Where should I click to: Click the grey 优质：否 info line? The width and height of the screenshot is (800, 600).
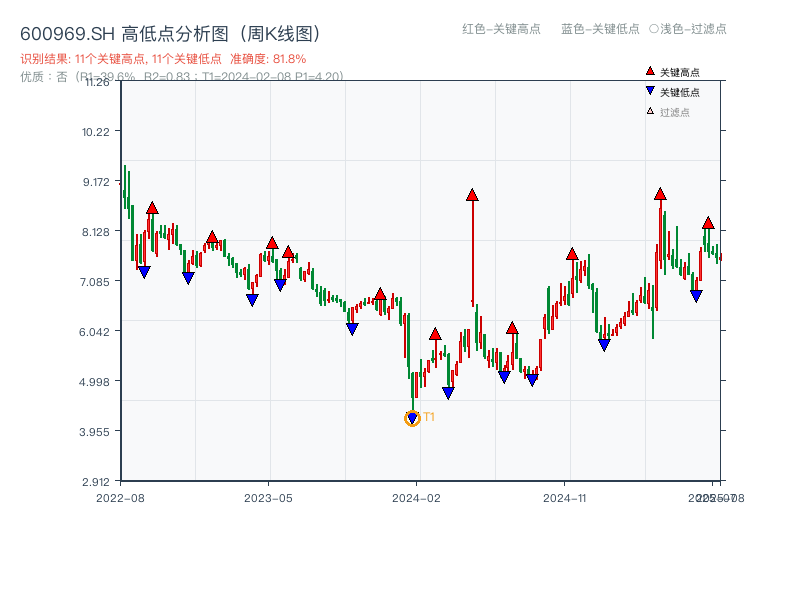click(182, 77)
